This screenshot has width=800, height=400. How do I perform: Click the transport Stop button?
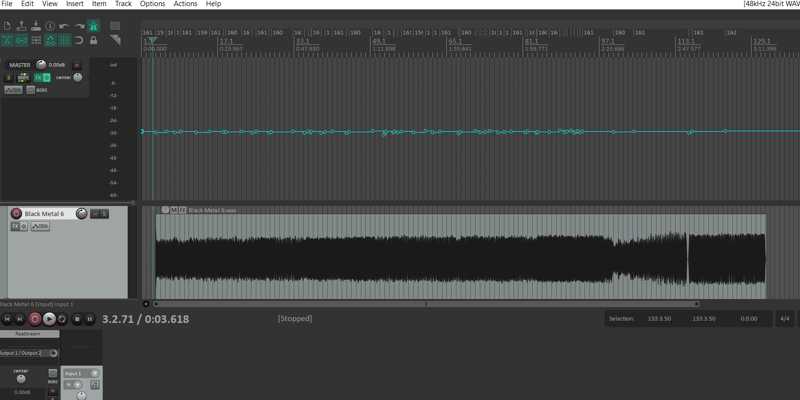77,319
